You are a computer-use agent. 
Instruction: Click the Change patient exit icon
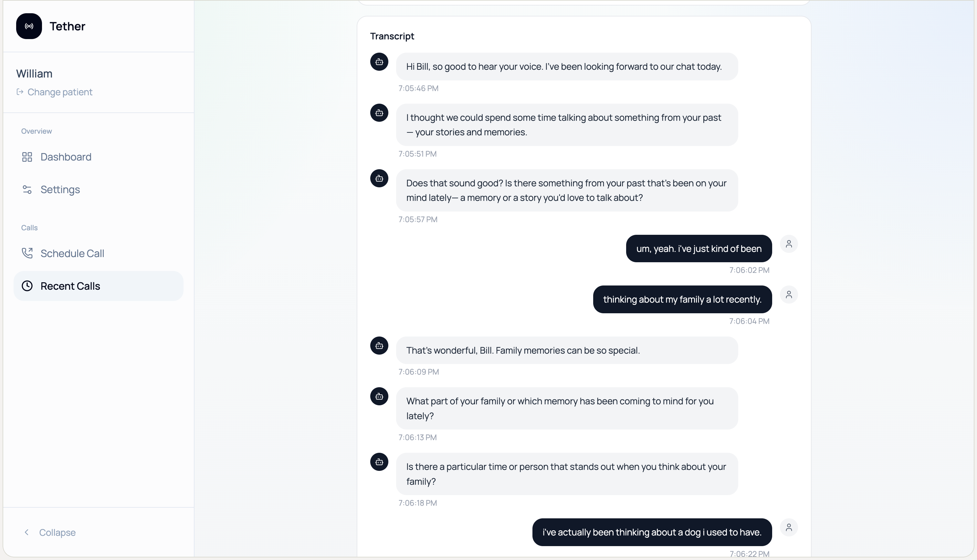click(20, 92)
